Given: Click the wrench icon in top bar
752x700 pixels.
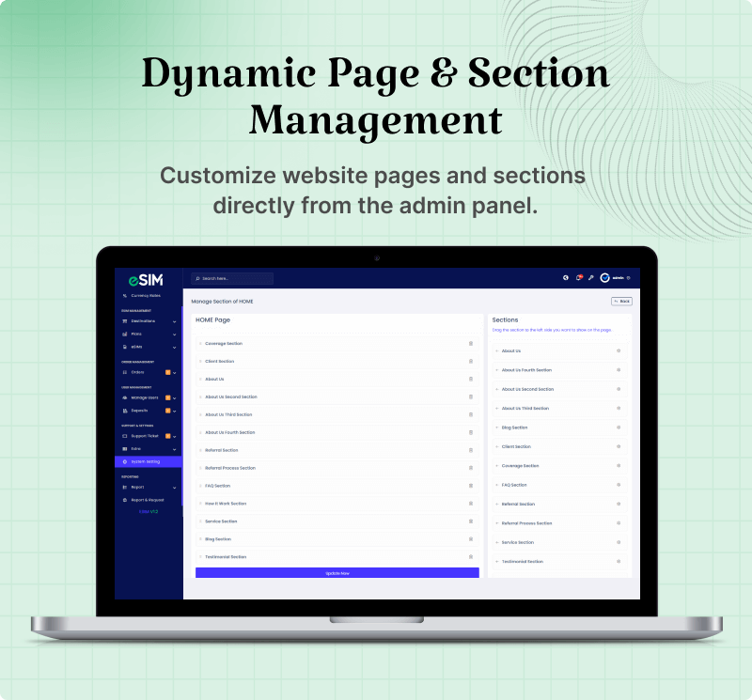Looking at the screenshot, I should coord(590,278).
